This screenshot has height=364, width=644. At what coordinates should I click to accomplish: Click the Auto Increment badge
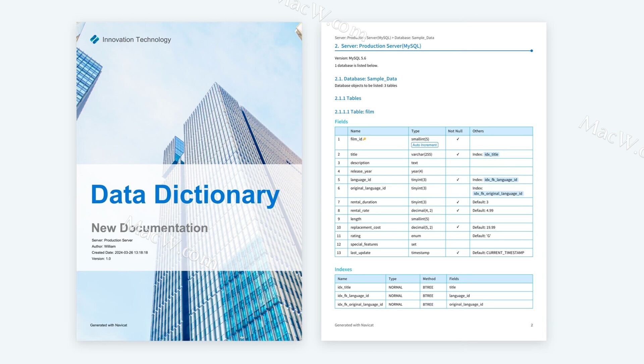click(425, 145)
